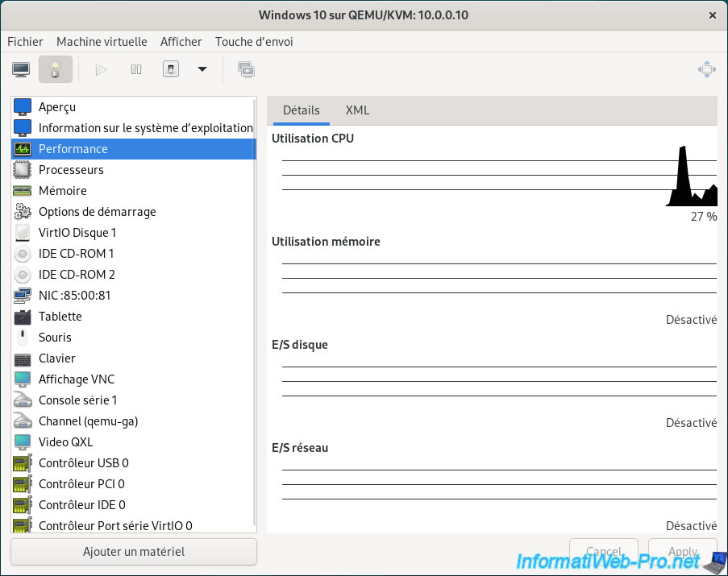Select the Contrôleur IDE 0 card icon
This screenshot has width=728, height=576.
pyautogui.click(x=23, y=505)
